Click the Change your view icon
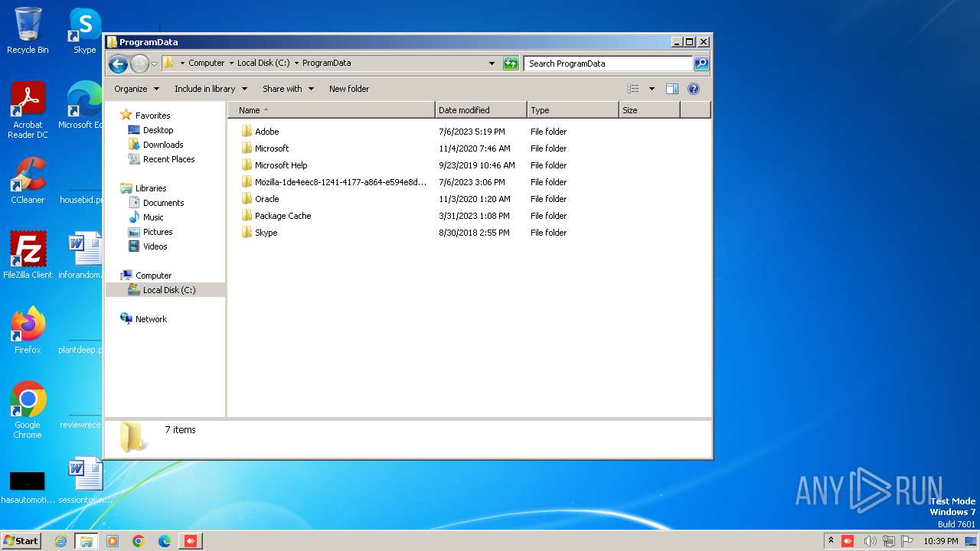 point(633,89)
